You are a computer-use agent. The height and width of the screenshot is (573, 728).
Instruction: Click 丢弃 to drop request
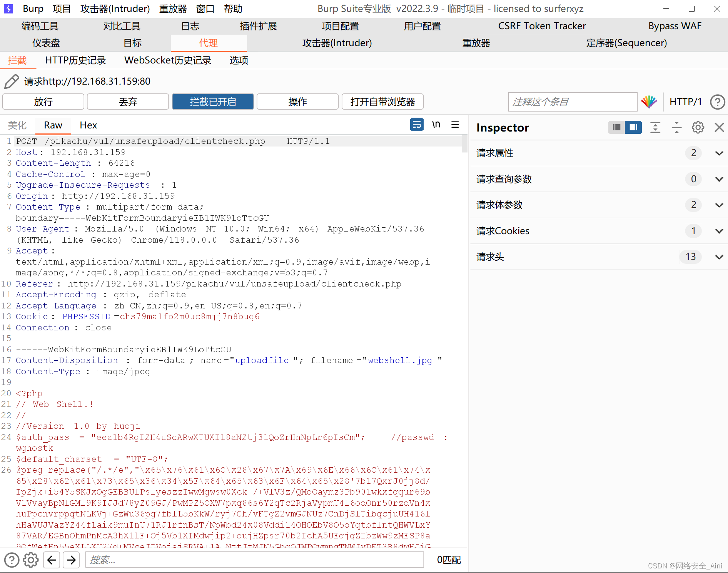(x=128, y=102)
